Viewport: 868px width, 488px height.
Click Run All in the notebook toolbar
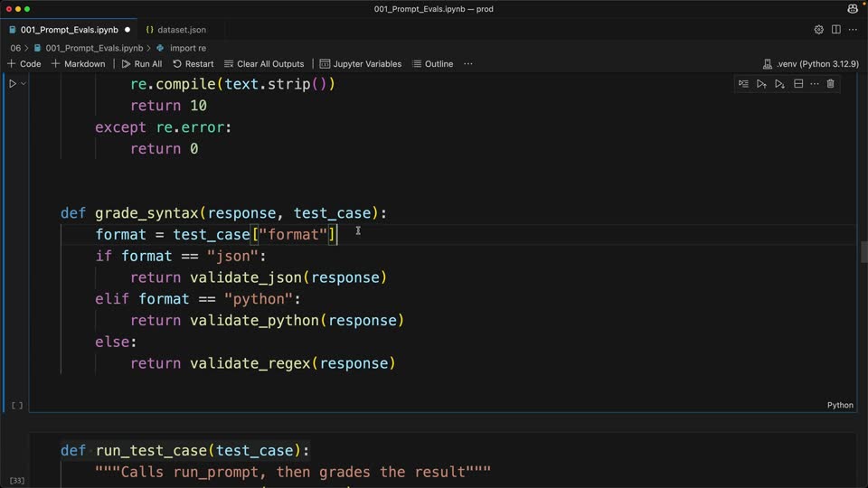142,63
